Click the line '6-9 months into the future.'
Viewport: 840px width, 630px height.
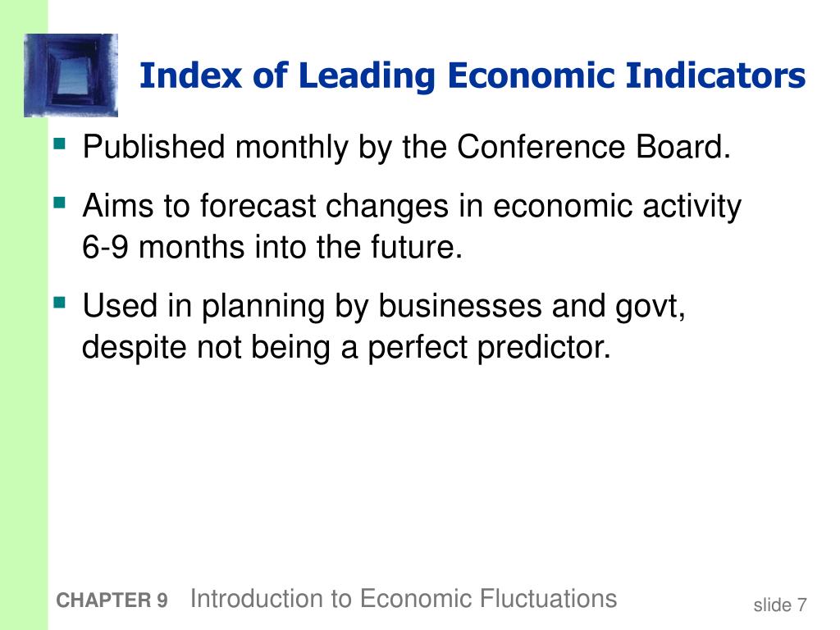coord(272,247)
